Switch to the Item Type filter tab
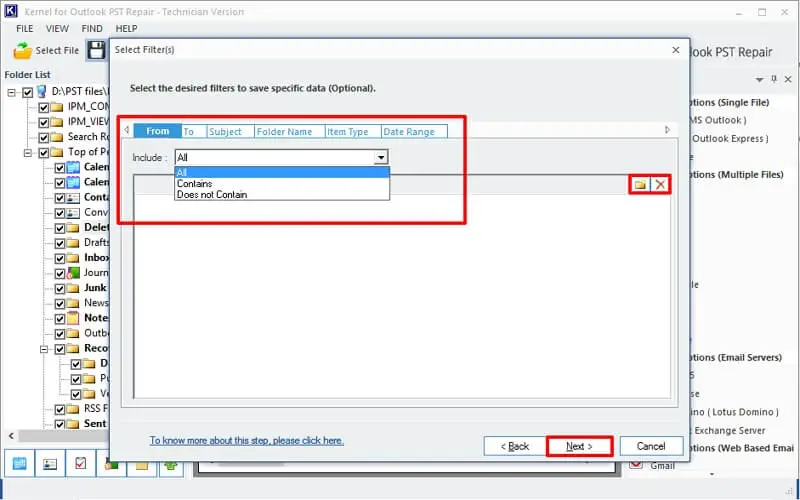 click(353, 132)
